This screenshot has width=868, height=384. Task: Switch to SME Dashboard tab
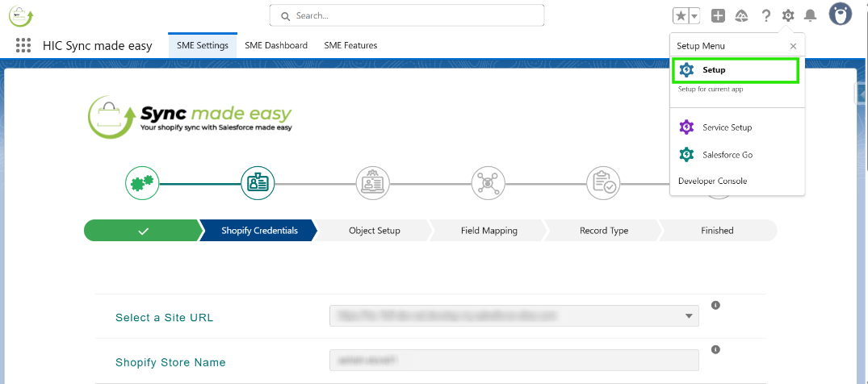pos(276,45)
